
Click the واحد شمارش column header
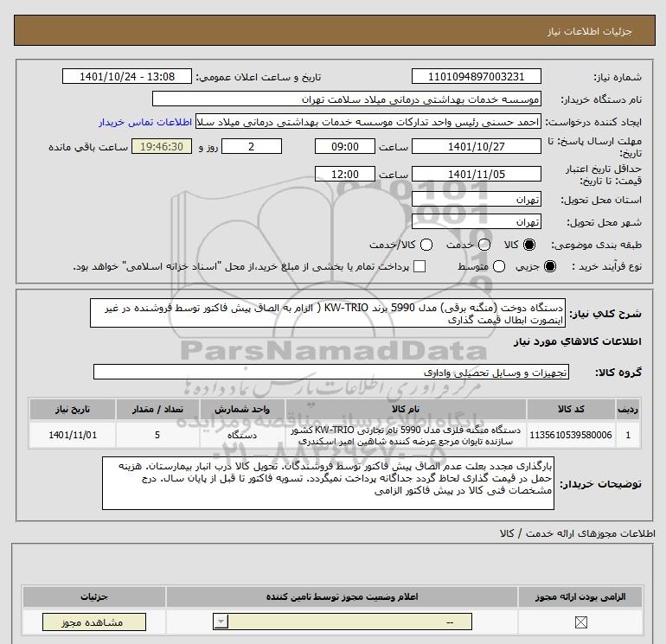[x=242, y=409]
